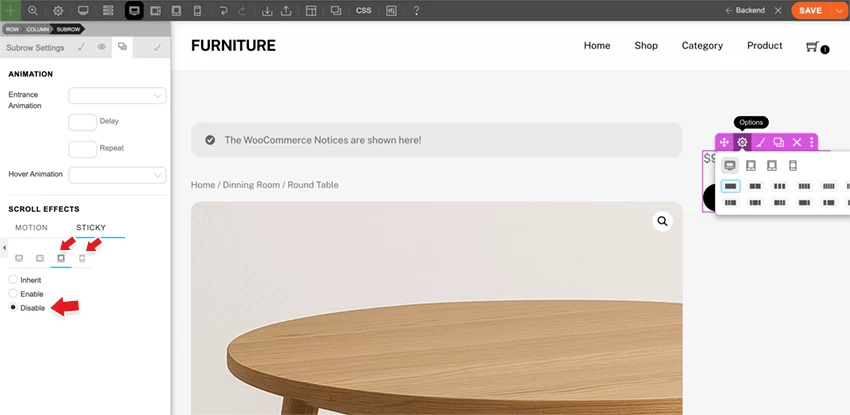The width and height of the screenshot is (850, 415).
Task: Select SUBROW in breadcrumb
Action: [68, 29]
